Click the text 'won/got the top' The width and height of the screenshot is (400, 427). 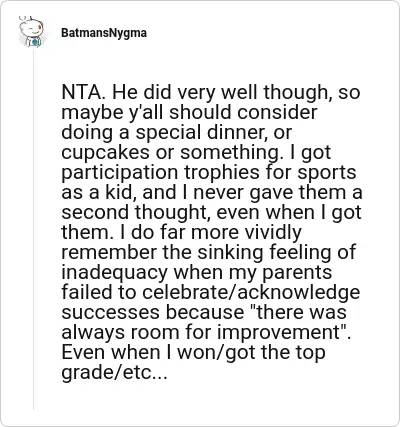click(x=251, y=353)
